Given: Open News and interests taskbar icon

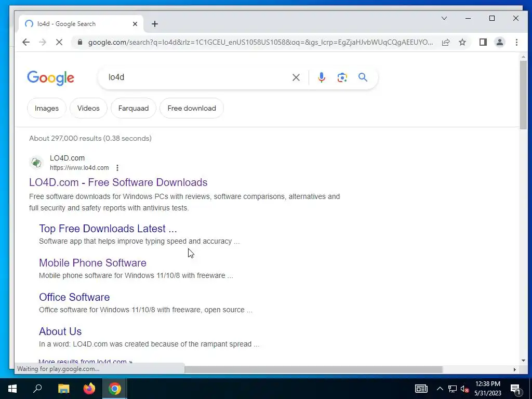Looking at the screenshot, I should click(x=421, y=389).
